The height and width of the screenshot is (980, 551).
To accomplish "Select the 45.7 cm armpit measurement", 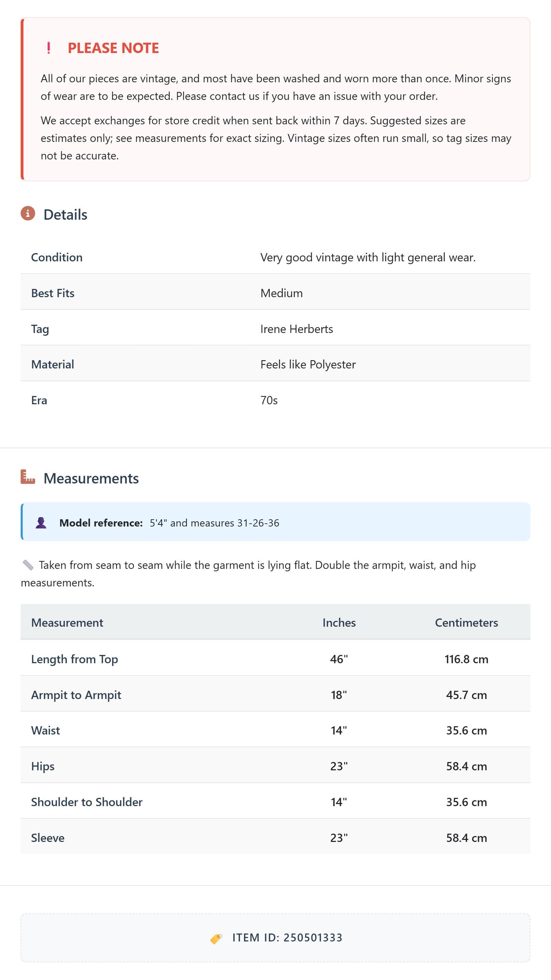I will pos(467,695).
